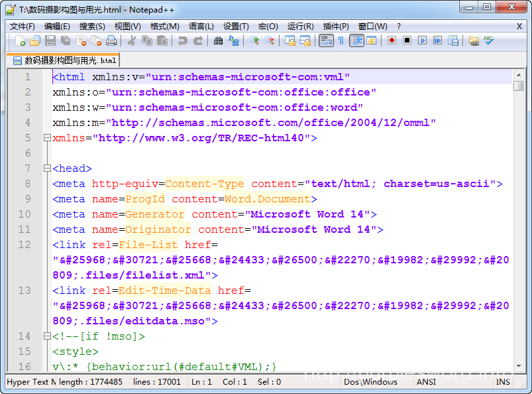Click the vertical scrollbar down arrow

click(x=518, y=365)
